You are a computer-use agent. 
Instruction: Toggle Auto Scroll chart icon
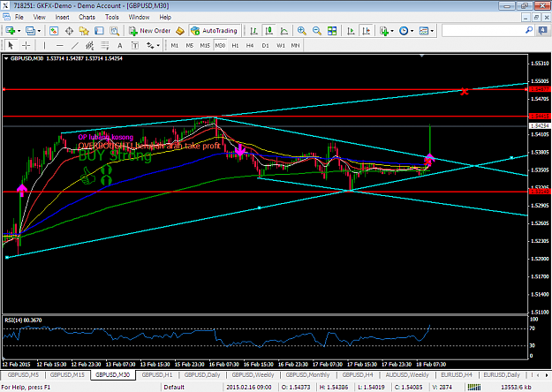click(351, 31)
